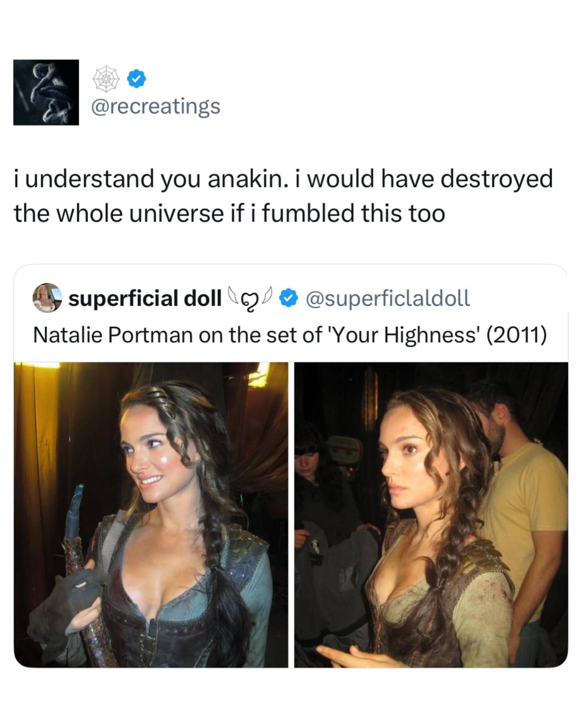Open the @recreatings profile avatar
This screenshot has height=728, width=582.
[x=46, y=92]
